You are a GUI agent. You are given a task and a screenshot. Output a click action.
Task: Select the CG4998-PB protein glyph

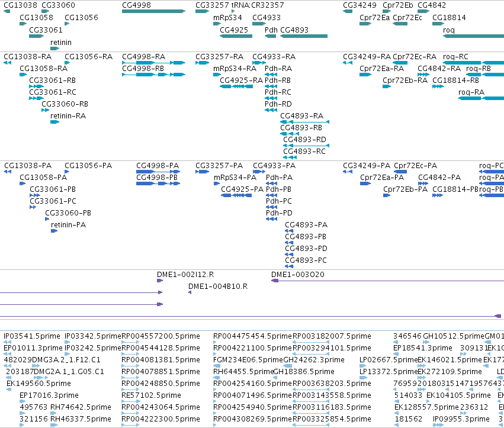pos(158,184)
